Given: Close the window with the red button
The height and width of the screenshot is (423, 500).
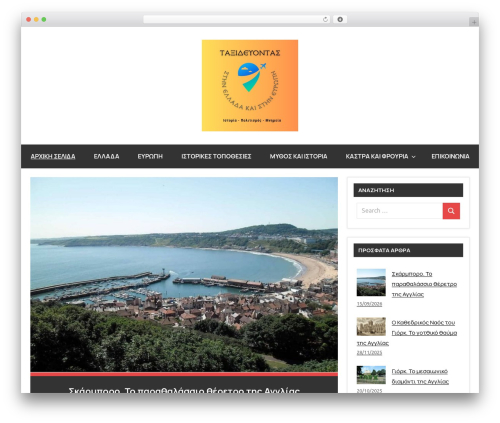Looking at the screenshot, I should (29, 20).
